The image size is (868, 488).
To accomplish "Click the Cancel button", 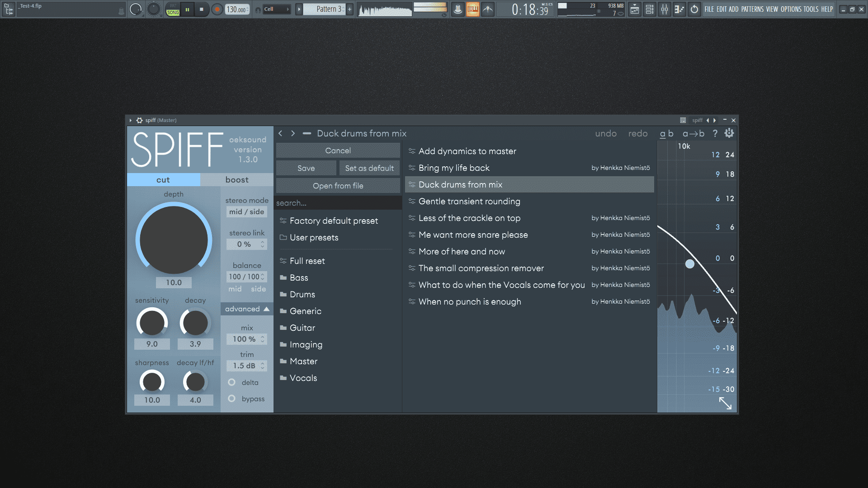I will pos(338,150).
